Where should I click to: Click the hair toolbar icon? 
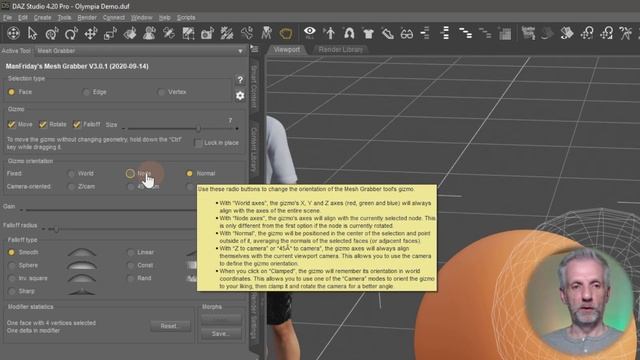[x=349, y=33]
